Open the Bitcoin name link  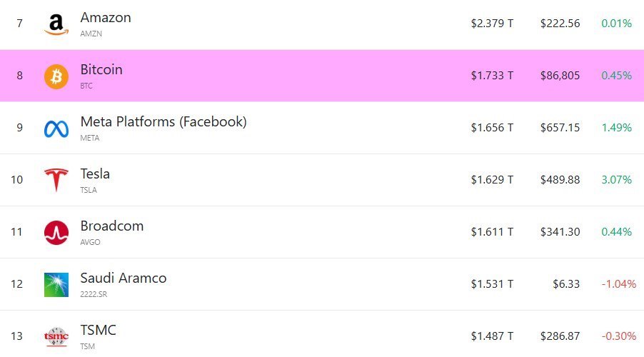pos(101,69)
